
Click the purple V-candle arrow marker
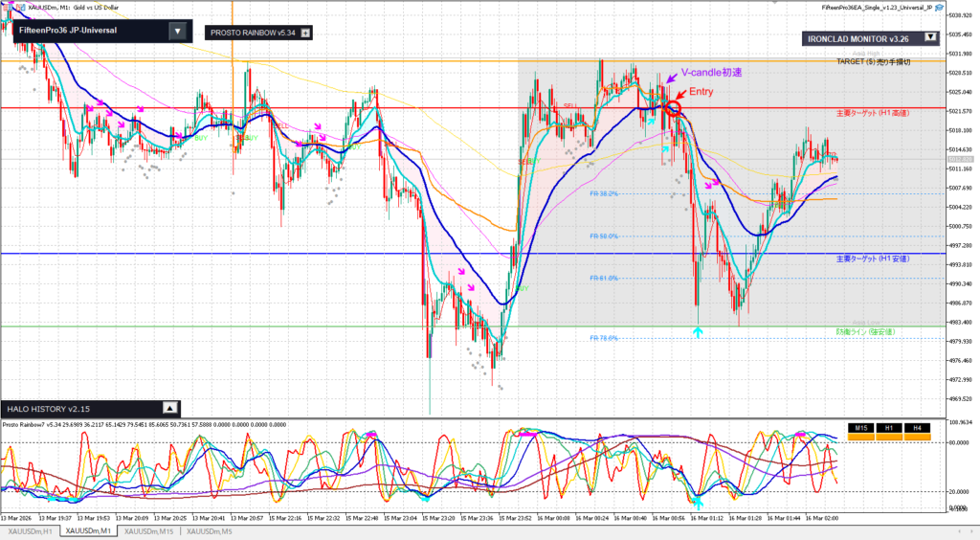(672, 79)
